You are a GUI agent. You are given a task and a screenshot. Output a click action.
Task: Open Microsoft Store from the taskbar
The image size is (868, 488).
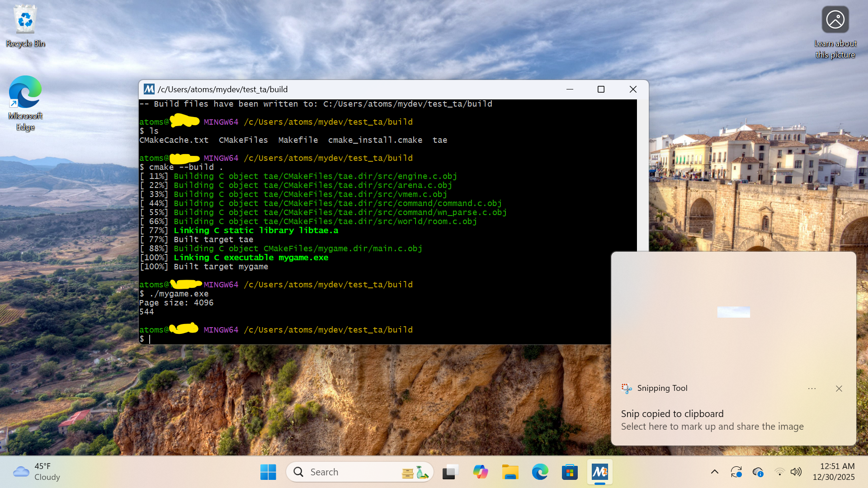point(570,472)
